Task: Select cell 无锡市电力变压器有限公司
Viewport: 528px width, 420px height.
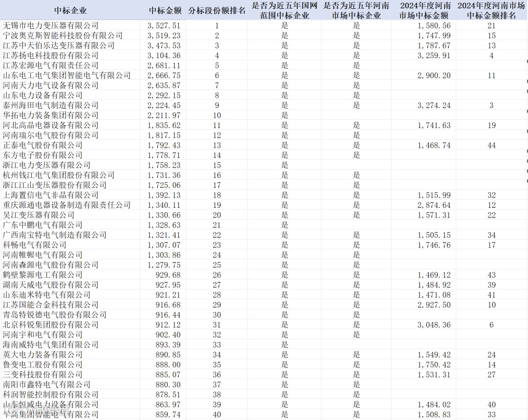Action: (x=50, y=25)
